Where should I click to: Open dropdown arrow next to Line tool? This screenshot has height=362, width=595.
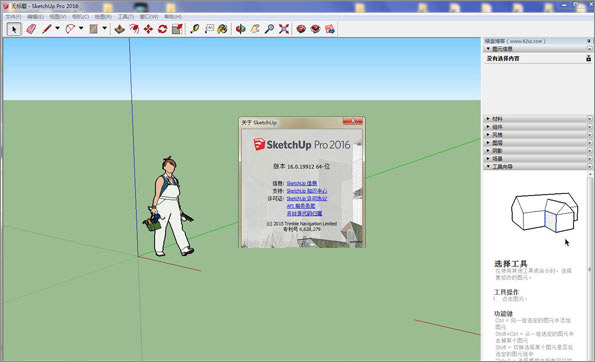pyautogui.click(x=58, y=28)
